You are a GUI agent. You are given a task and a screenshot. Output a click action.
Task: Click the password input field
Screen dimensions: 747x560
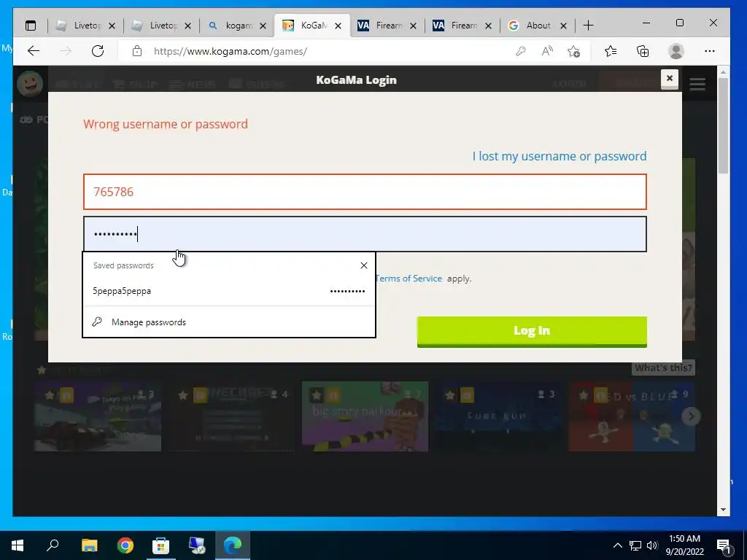(365, 234)
